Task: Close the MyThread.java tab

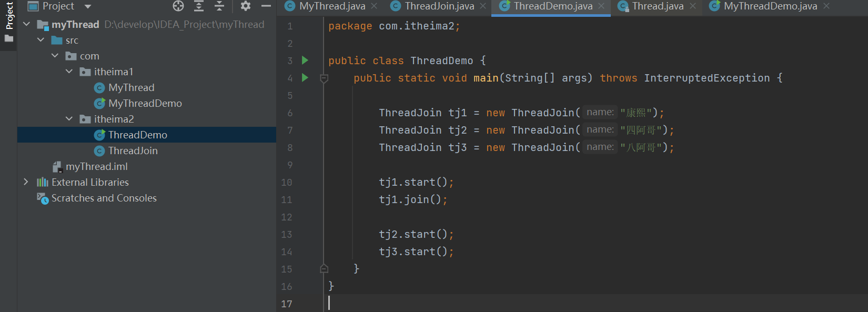Action: 374,6
